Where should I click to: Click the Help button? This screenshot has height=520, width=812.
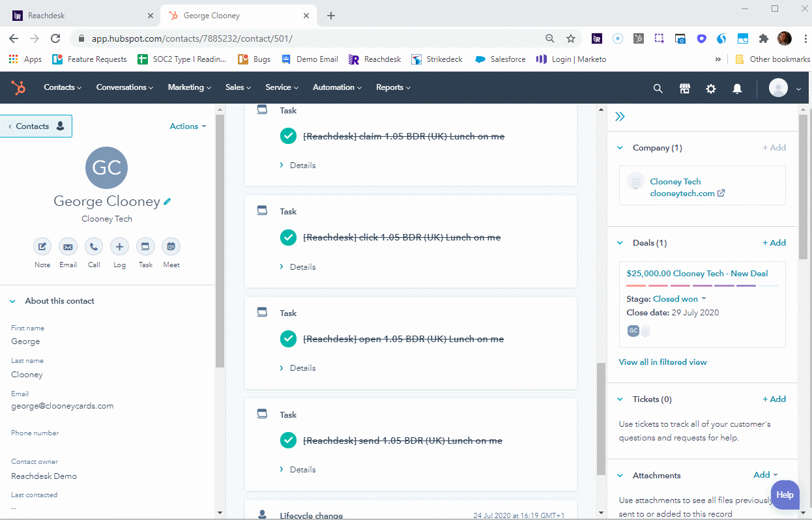(x=785, y=495)
